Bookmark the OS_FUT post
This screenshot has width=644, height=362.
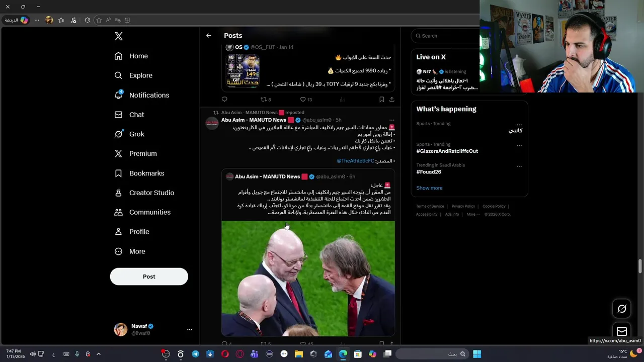click(x=381, y=100)
